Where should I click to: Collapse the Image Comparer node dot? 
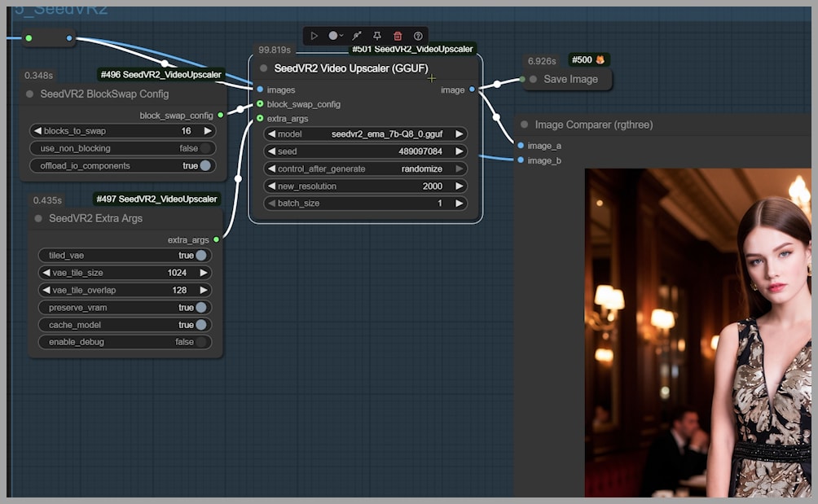click(524, 125)
